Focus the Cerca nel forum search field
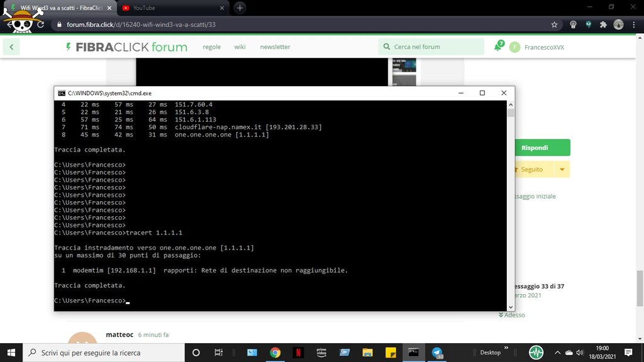 point(431,47)
